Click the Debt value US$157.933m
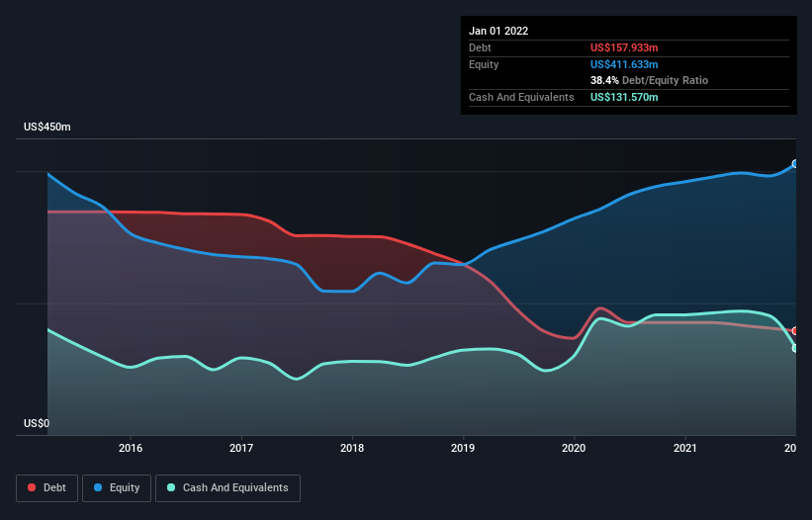Screen dimensions: 812x520 click(x=624, y=47)
